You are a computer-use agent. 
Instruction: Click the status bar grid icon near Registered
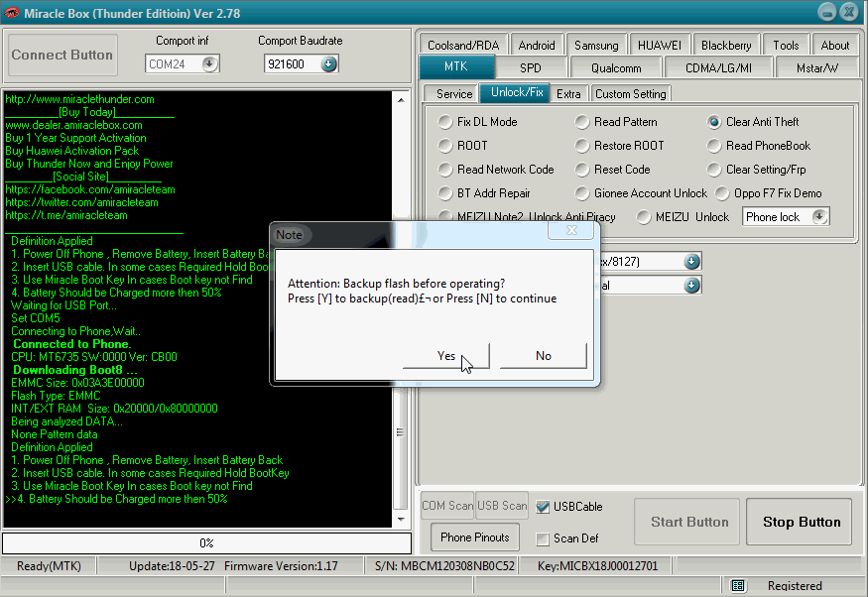pyautogui.click(x=738, y=585)
